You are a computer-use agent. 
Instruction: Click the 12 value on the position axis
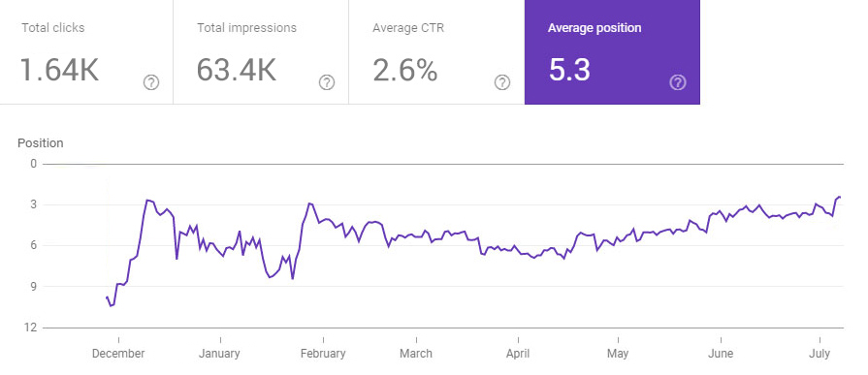point(30,328)
